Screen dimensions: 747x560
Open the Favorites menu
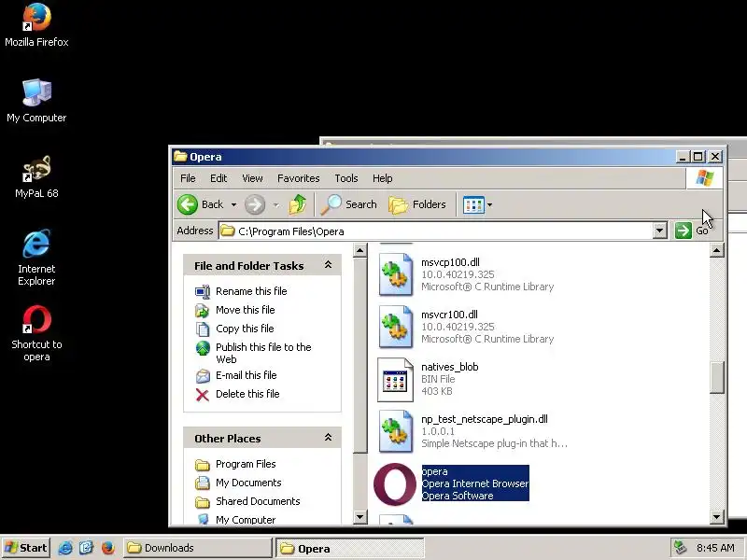pyautogui.click(x=298, y=178)
